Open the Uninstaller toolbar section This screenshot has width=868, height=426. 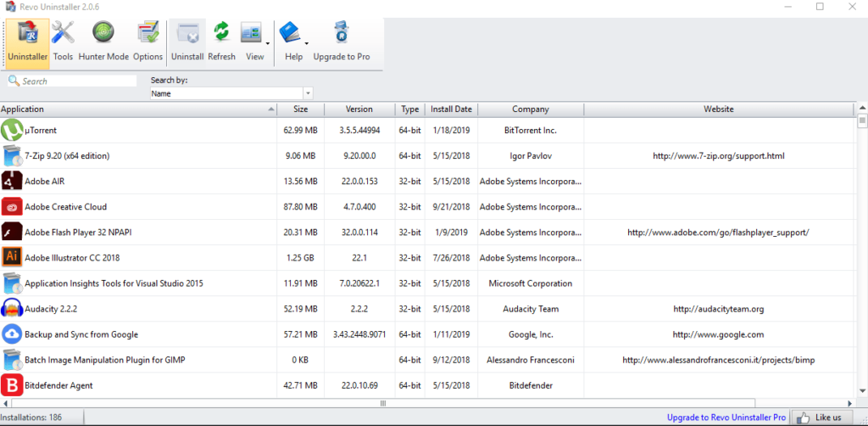point(28,43)
